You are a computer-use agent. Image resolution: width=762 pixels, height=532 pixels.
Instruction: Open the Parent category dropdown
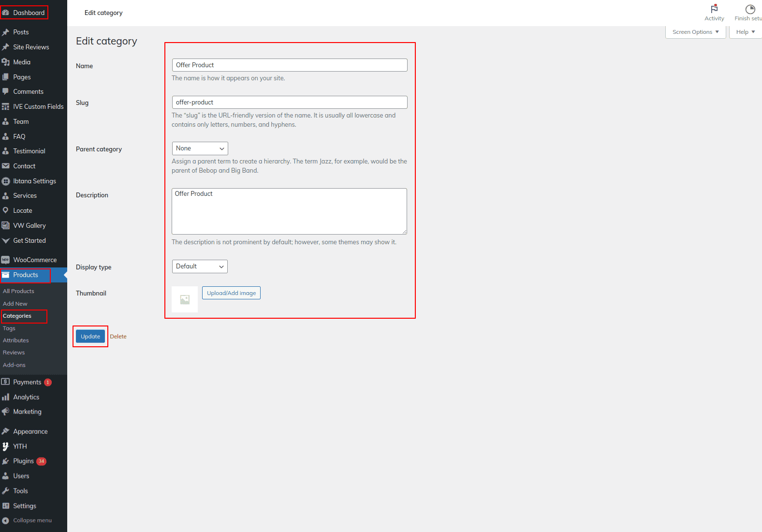[200, 148]
